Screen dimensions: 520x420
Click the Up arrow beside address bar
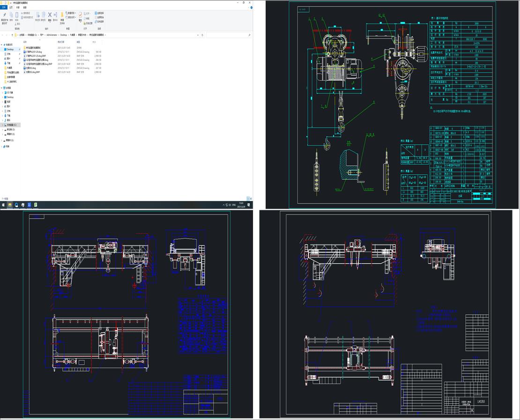tap(12, 35)
